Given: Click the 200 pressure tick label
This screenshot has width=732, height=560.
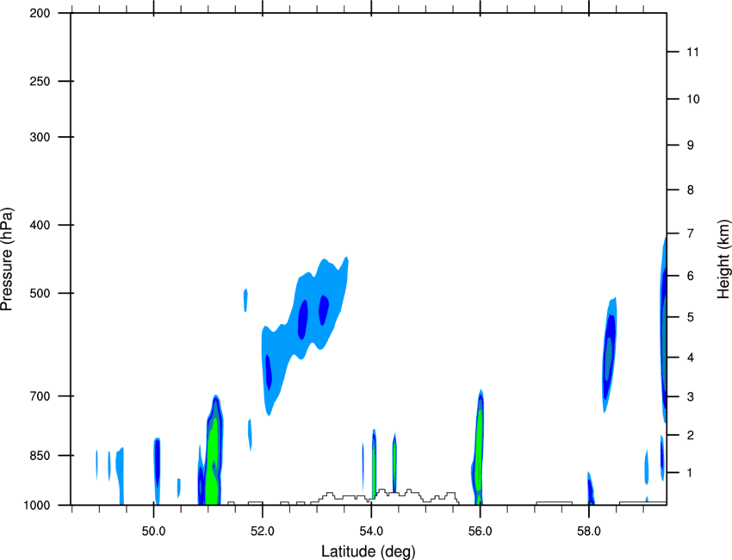Looking at the screenshot, I should [x=40, y=13].
